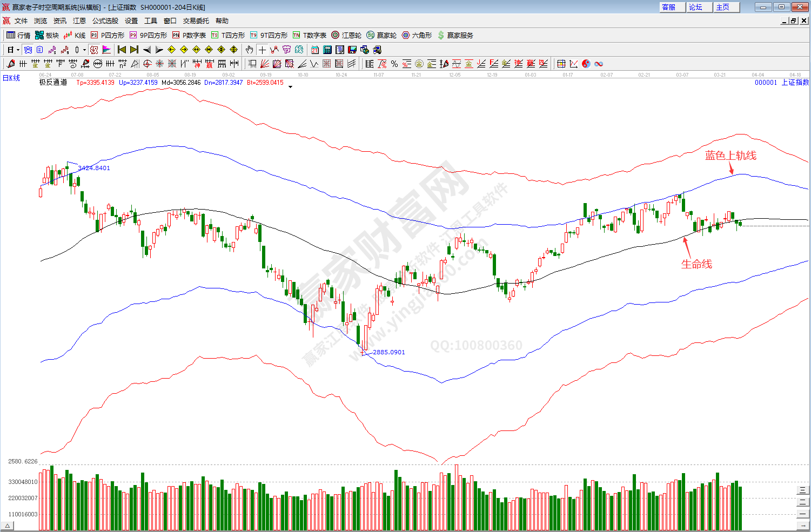
Task: Toggle the three-panel layout button
Action: pos(803,490)
